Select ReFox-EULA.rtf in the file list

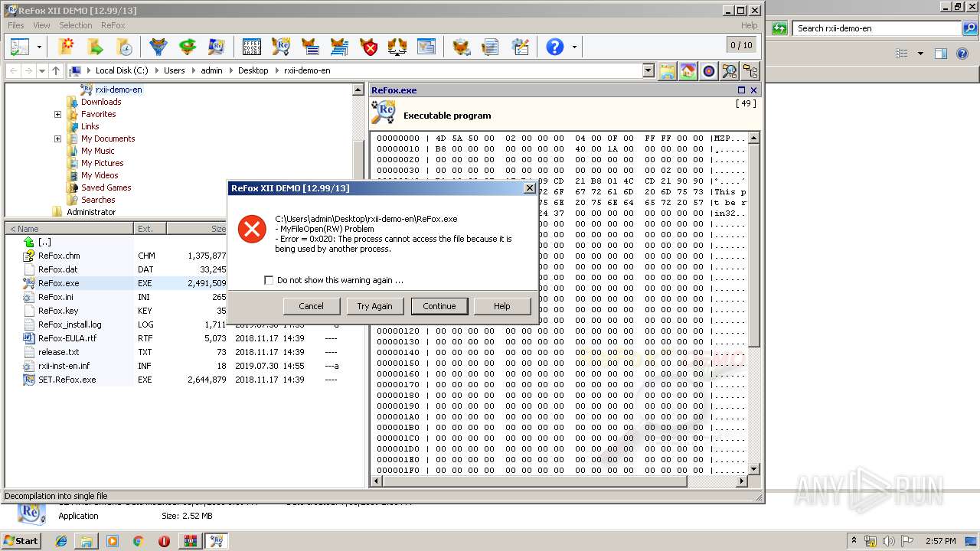[67, 338]
